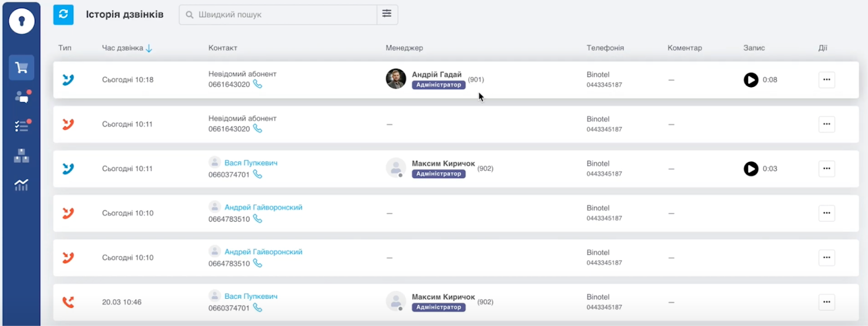The width and height of the screenshot is (868, 326).
Task: Click the Коментар column header
Action: coord(685,48)
